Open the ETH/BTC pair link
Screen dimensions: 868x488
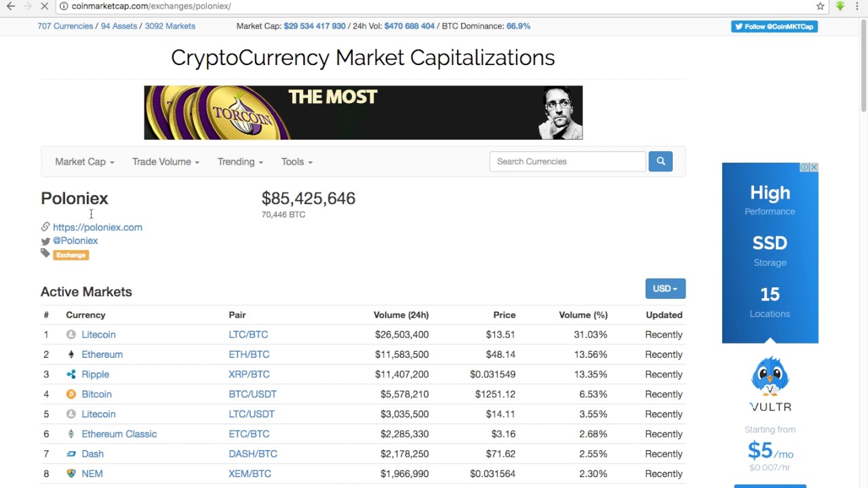[x=249, y=354]
